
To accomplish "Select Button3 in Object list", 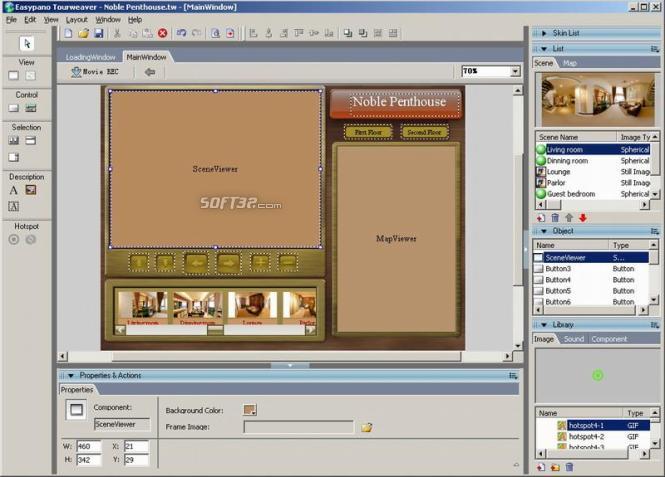I will click(591, 269).
